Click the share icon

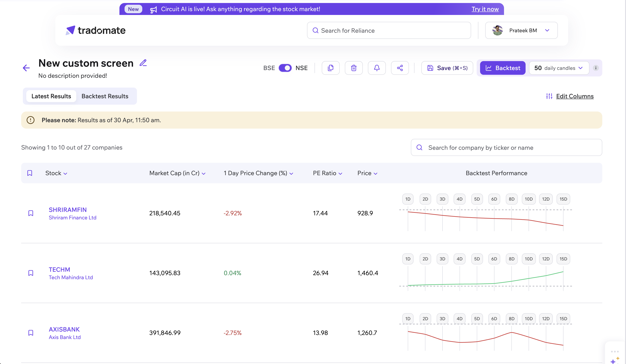click(x=400, y=68)
